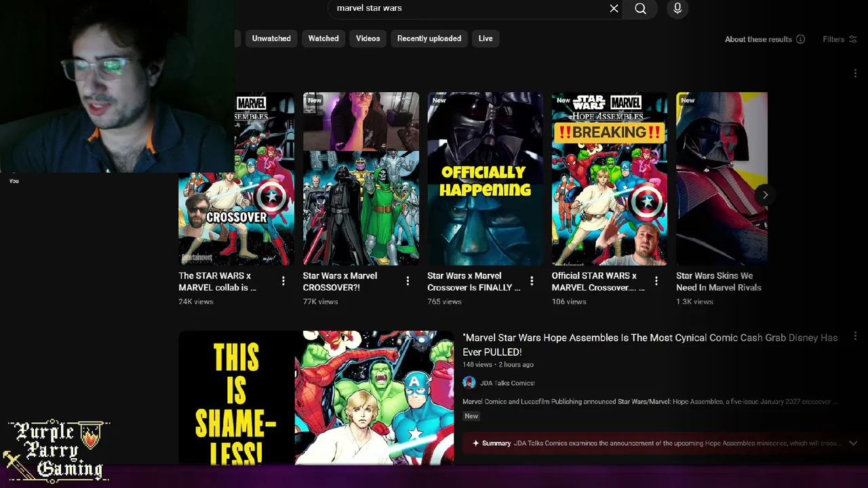Image resolution: width=868 pixels, height=488 pixels.
Task: Select the Watched filter chip
Action: click(x=323, y=39)
